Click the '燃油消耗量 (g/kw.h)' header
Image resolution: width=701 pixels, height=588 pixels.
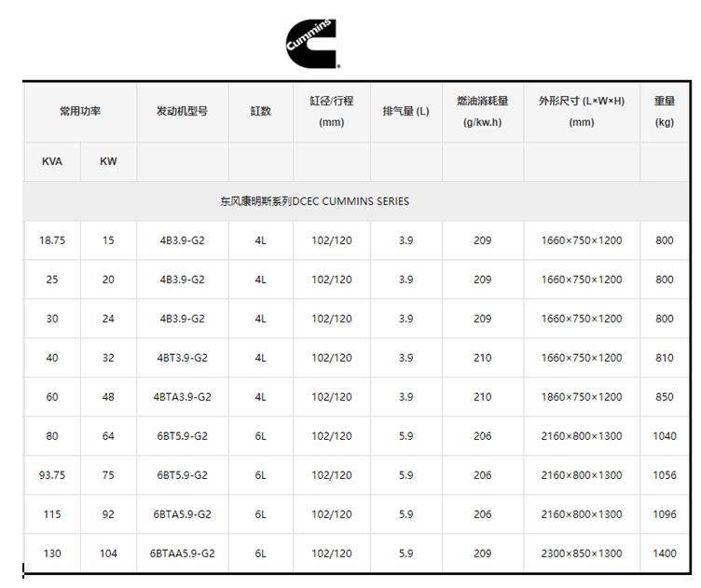(x=482, y=112)
